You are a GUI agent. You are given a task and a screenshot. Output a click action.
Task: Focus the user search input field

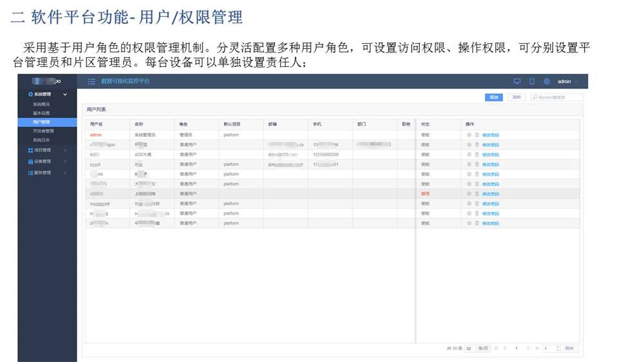click(557, 97)
